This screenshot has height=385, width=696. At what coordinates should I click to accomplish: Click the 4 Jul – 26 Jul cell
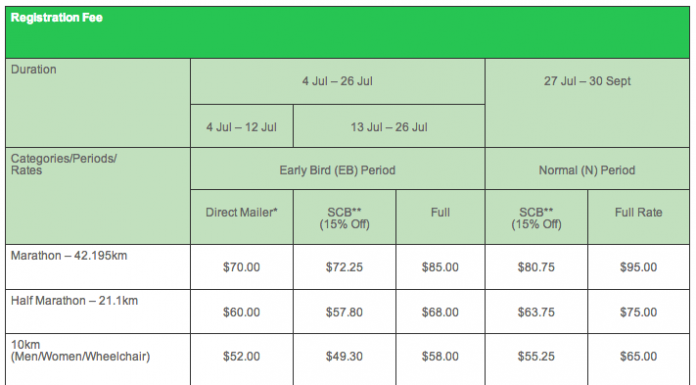tap(337, 81)
